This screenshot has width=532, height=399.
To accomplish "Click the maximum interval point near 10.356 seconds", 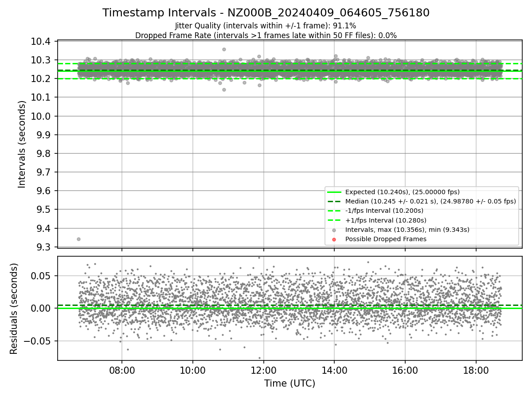I will click(224, 49).
